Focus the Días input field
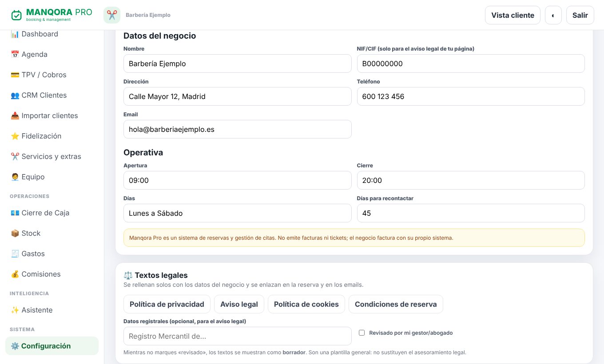Viewport: 604px width, 364px height. [x=238, y=213]
